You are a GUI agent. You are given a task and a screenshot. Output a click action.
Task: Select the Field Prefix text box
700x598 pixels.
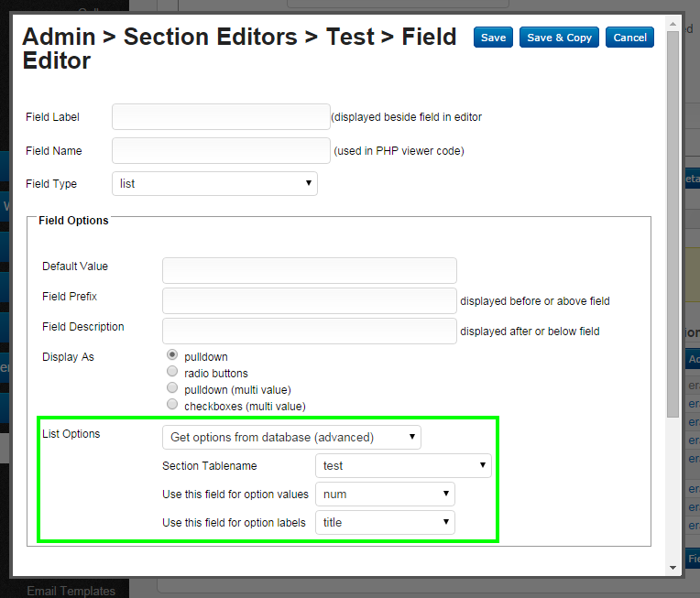(309, 301)
